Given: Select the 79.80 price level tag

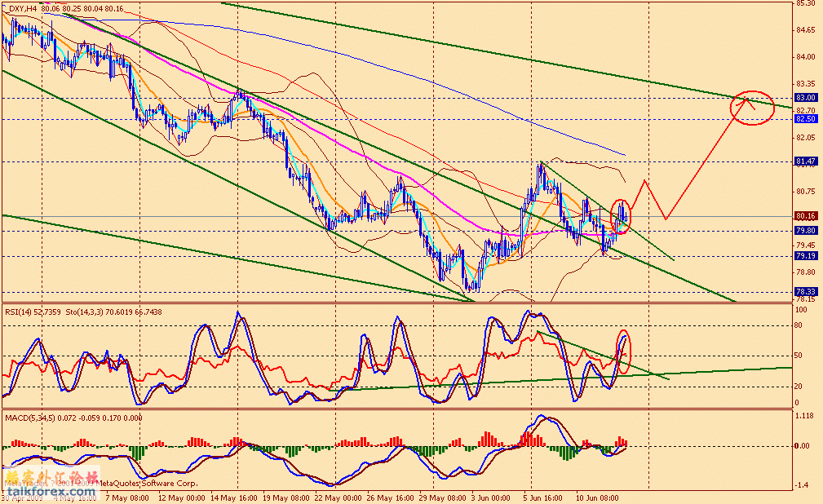Looking at the screenshot, I should tap(806, 231).
